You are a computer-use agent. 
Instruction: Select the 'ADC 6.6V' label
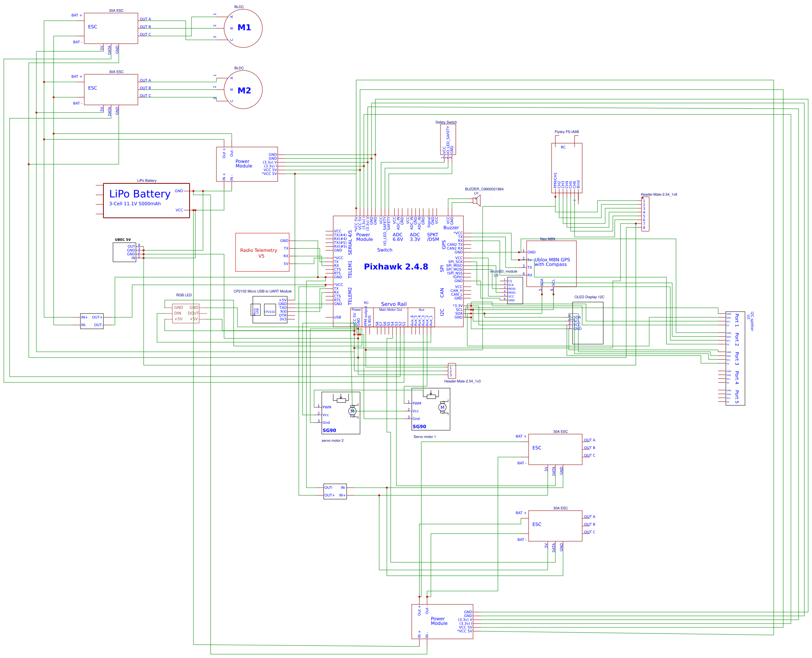tap(398, 237)
